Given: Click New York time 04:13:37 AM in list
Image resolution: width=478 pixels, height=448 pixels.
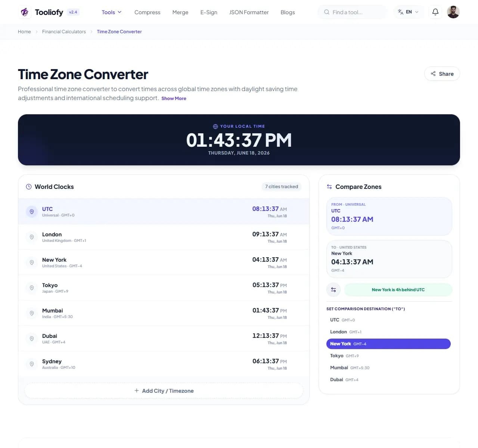Looking at the screenshot, I should [x=270, y=259].
